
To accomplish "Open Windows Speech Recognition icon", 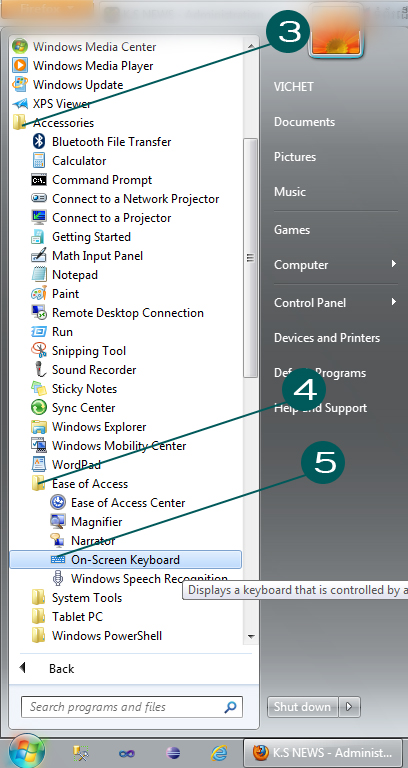I will [x=58, y=578].
